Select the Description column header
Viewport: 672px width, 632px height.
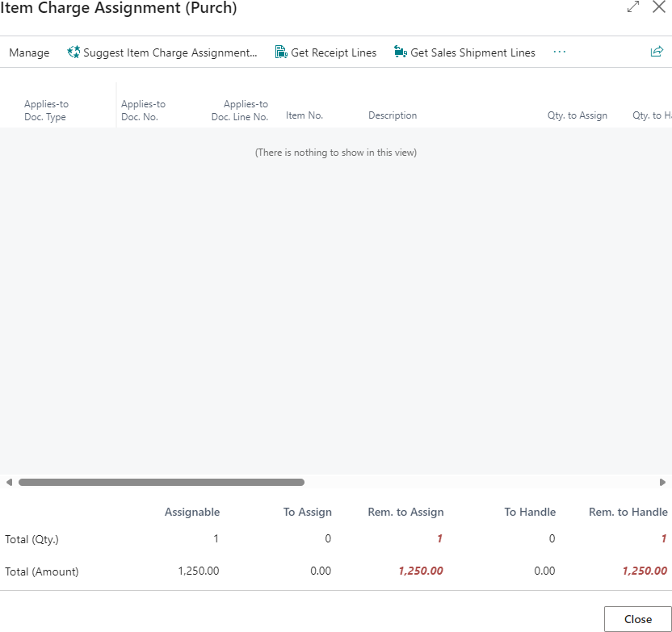click(393, 115)
